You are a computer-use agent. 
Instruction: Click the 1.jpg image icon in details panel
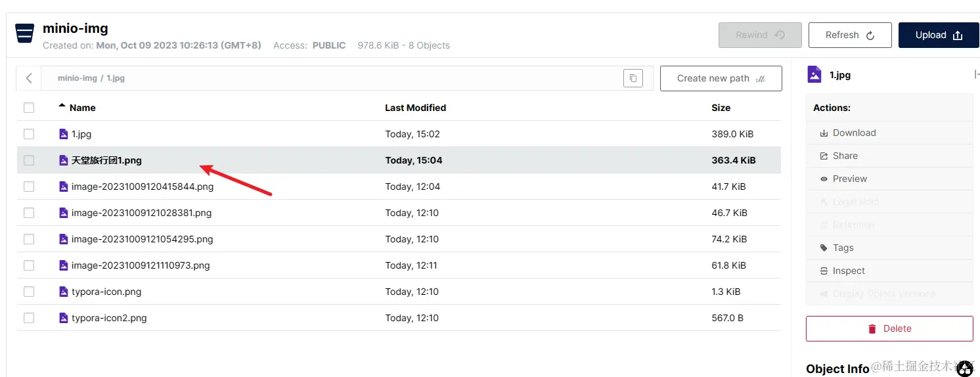click(814, 74)
